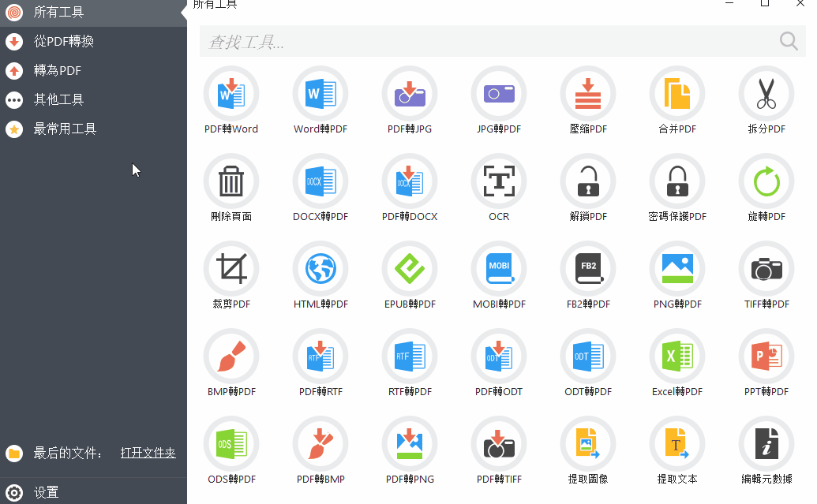Click the 拆分PDF scissors icon

point(766,95)
